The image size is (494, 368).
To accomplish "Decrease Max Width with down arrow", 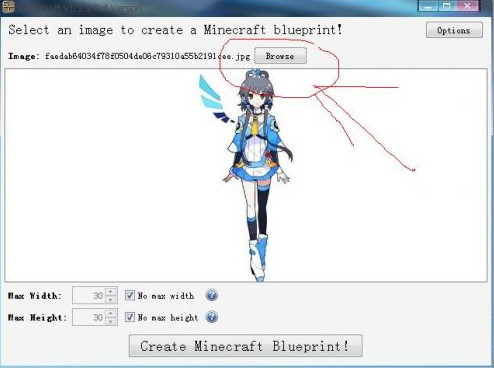I will click(x=110, y=300).
